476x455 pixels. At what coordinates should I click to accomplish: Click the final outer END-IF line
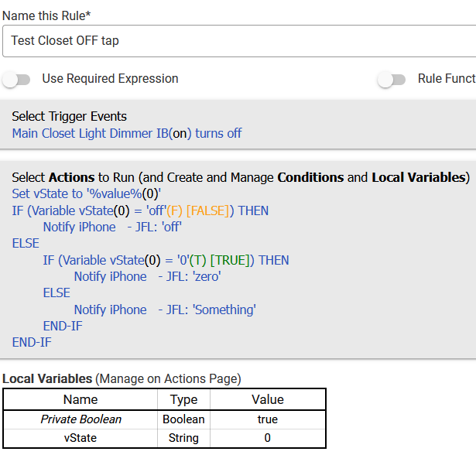tap(32, 342)
